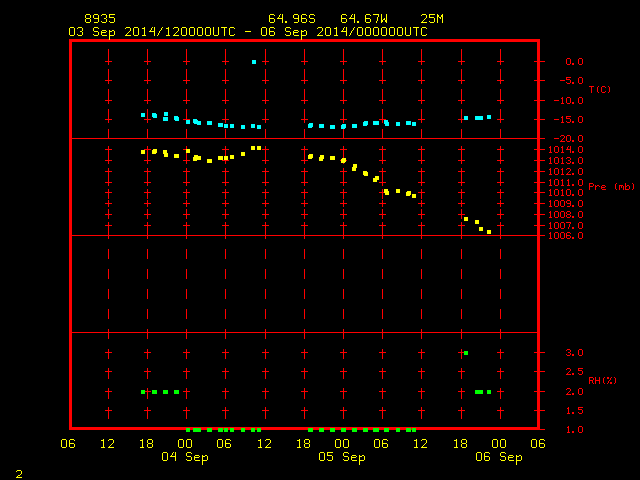The width and height of the screenshot is (640, 480).
Task: Click the Pre (mb) axis label
Action: point(611,187)
